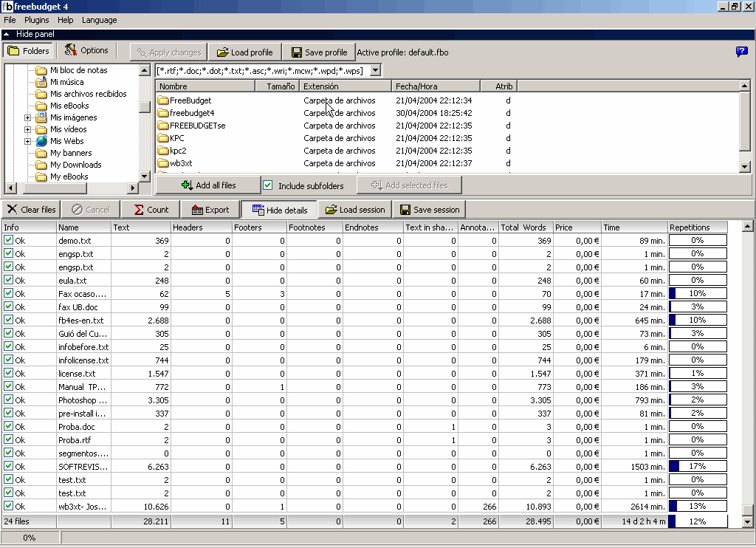Image resolution: width=756 pixels, height=548 pixels.
Task: Click the Add all files plus icon
Action: point(187,185)
